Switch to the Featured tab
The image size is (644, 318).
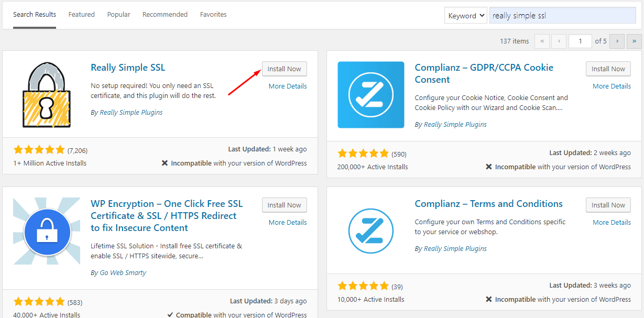[81, 15]
